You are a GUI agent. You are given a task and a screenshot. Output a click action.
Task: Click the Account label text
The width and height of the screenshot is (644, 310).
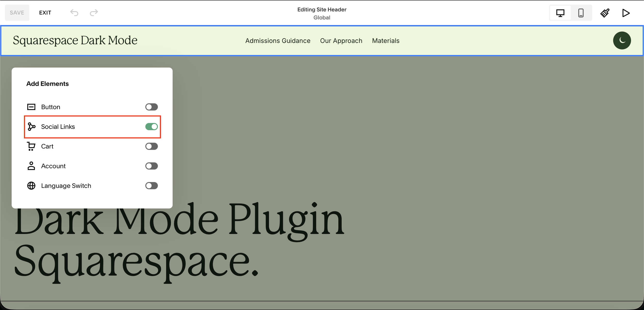tap(53, 166)
